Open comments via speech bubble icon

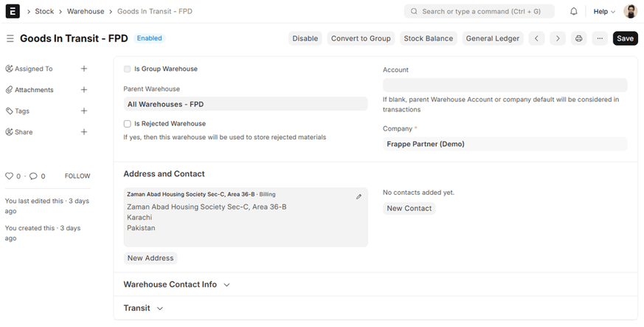coord(33,176)
